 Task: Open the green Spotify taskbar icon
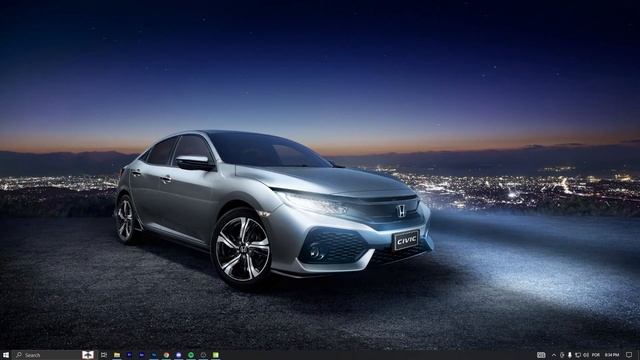tap(191, 355)
